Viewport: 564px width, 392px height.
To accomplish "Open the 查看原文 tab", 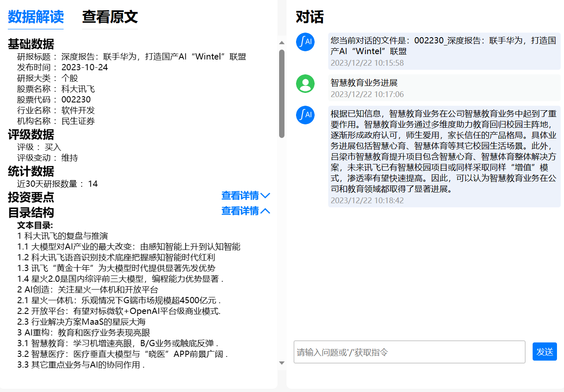I will (110, 17).
